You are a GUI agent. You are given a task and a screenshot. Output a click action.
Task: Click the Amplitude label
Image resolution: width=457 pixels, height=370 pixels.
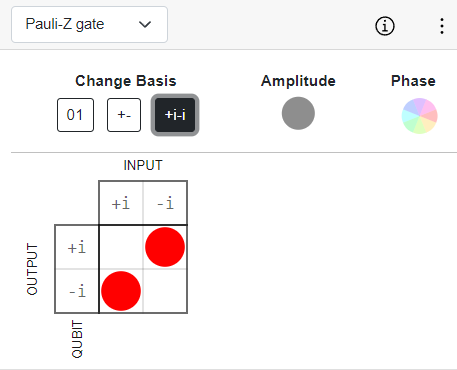pos(298,81)
